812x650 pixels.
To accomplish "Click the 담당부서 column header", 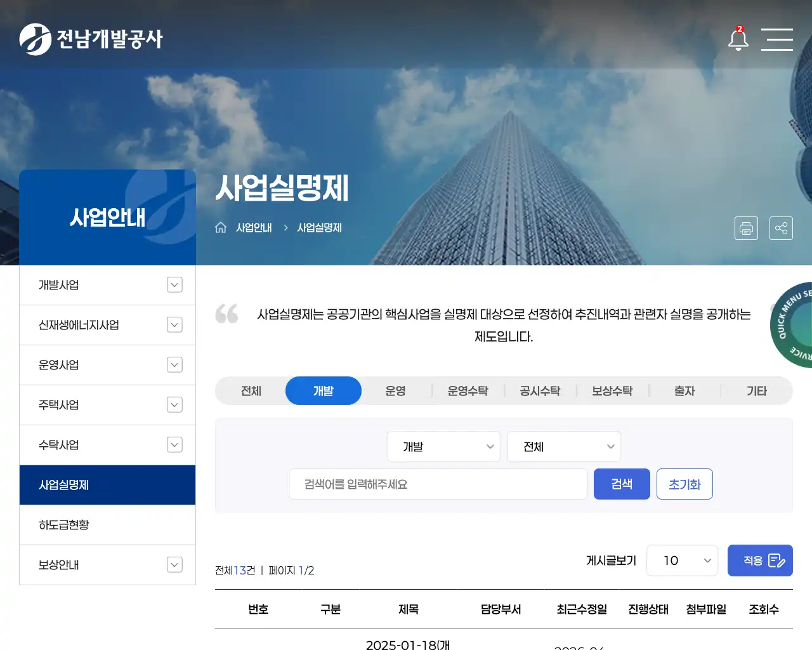I will 501,609.
